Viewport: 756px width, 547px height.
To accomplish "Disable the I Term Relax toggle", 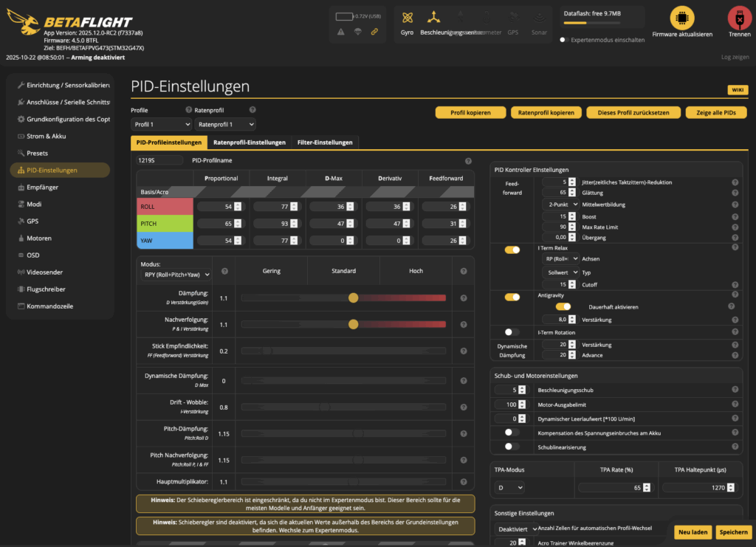I will (x=512, y=250).
